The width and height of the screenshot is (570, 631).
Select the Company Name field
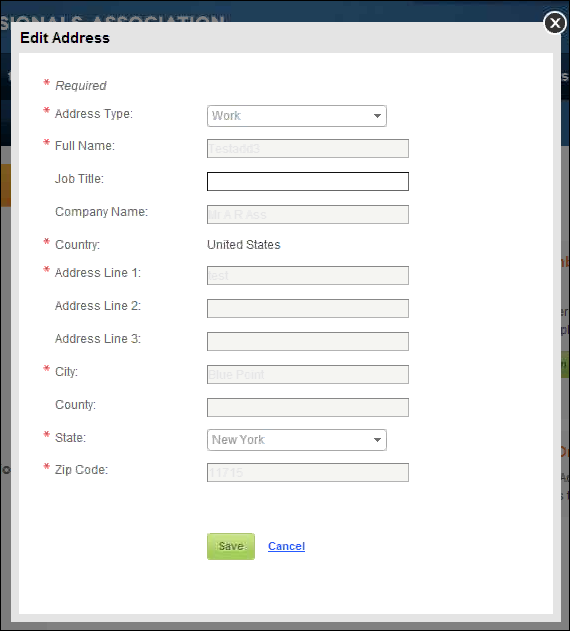308,214
